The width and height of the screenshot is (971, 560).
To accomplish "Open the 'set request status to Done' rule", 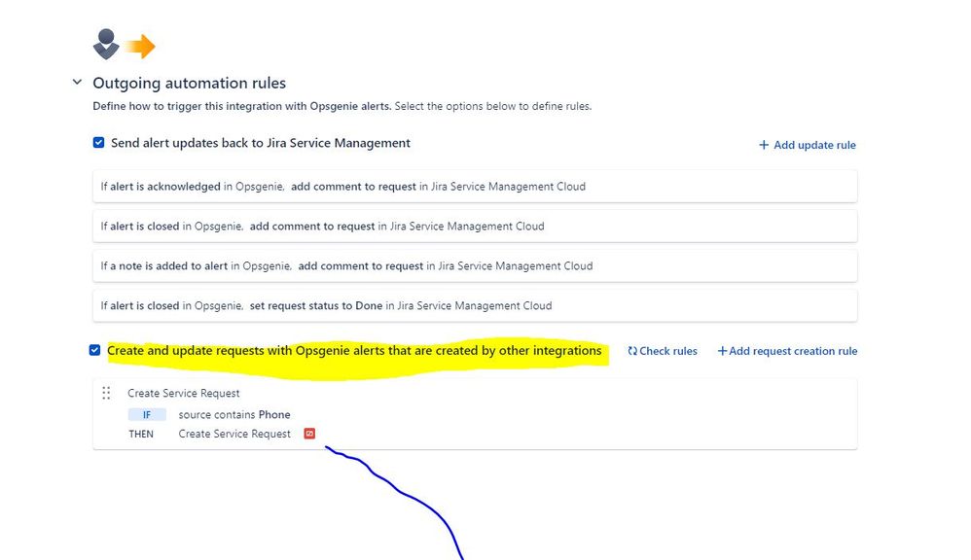I will point(475,305).
